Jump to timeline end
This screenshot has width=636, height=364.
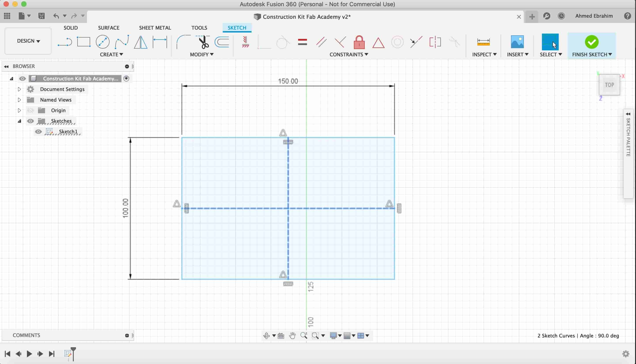pos(51,354)
